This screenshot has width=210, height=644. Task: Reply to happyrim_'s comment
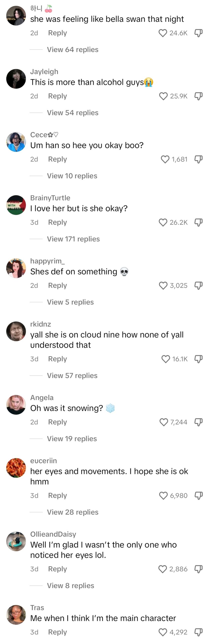pos(57,285)
